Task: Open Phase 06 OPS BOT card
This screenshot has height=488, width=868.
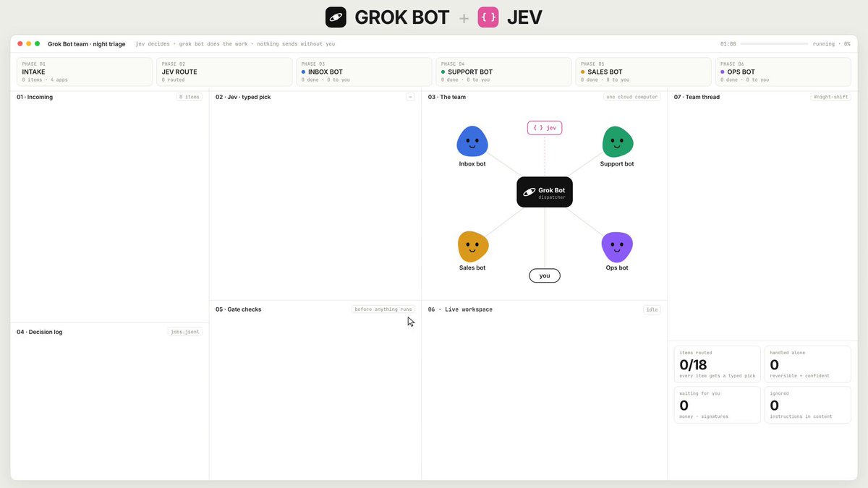Action: (783, 72)
